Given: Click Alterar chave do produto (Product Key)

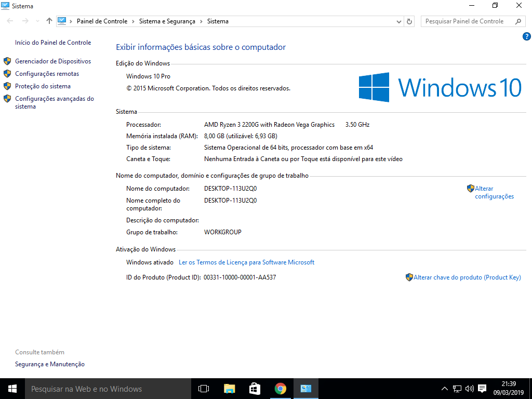Looking at the screenshot, I should pos(467,277).
